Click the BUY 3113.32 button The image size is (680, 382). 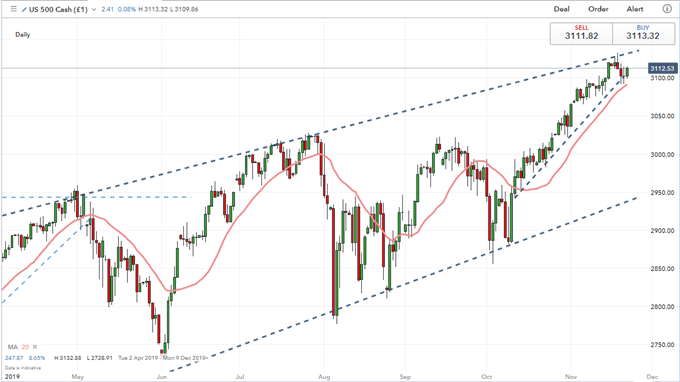(643, 33)
